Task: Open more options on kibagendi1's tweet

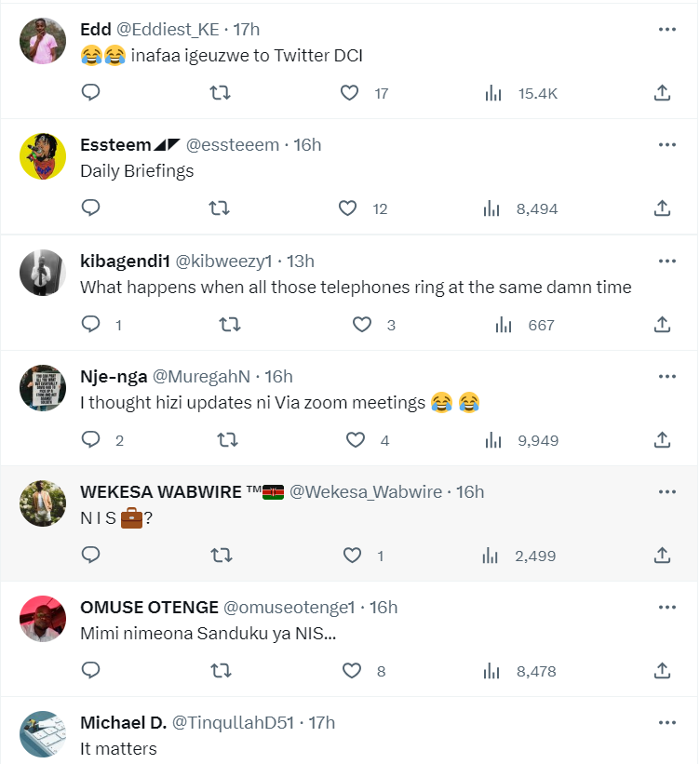Action: point(666,261)
